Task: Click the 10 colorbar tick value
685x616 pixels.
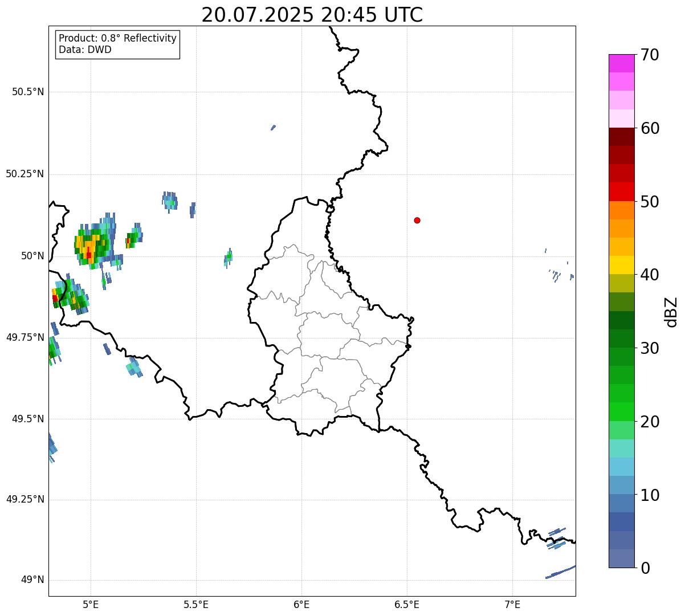Action: [x=650, y=495]
